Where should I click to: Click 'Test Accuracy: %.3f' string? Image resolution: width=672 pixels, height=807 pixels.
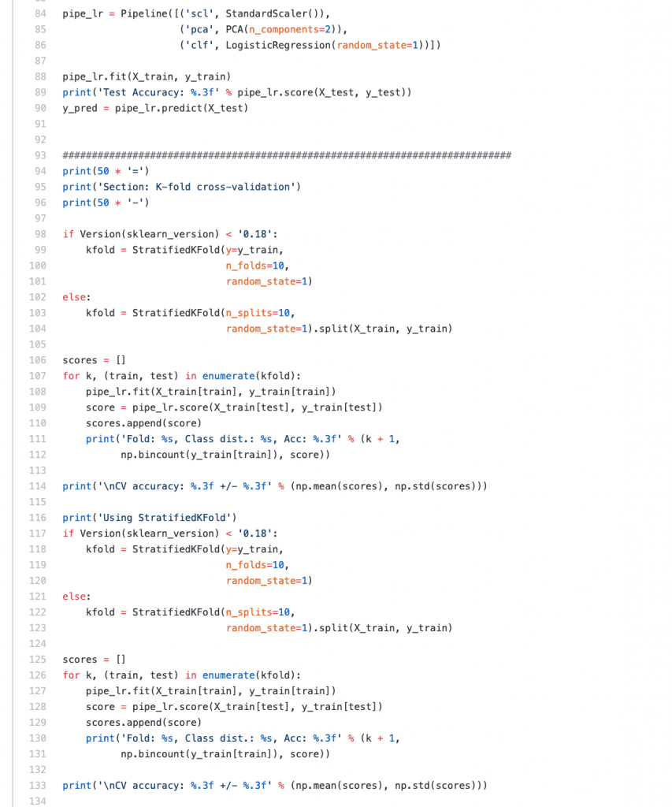[x=158, y=93]
